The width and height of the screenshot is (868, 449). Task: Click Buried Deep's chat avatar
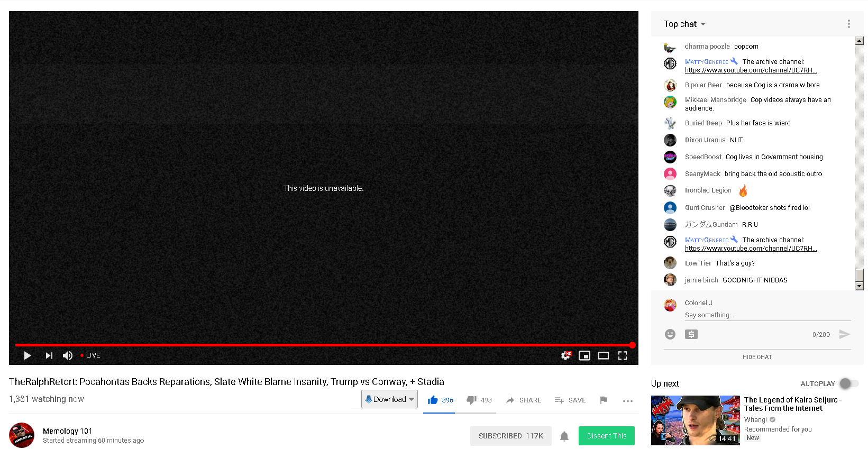(x=670, y=123)
